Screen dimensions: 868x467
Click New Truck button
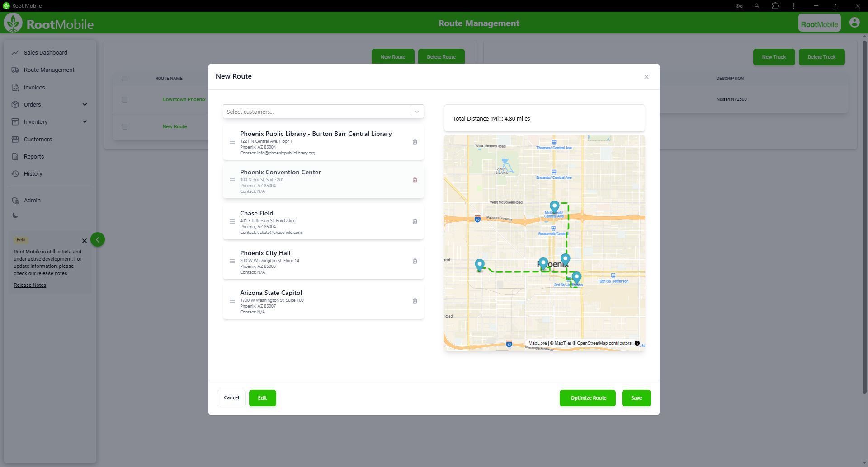pos(774,57)
